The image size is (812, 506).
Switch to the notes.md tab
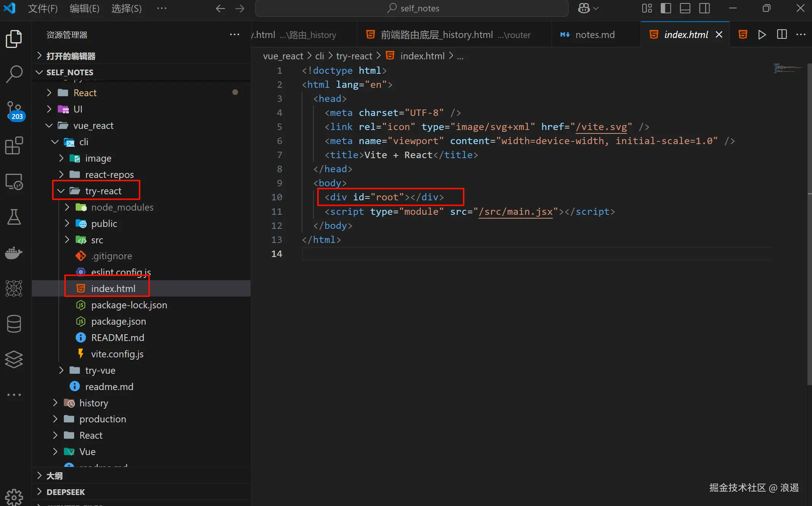(x=595, y=35)
